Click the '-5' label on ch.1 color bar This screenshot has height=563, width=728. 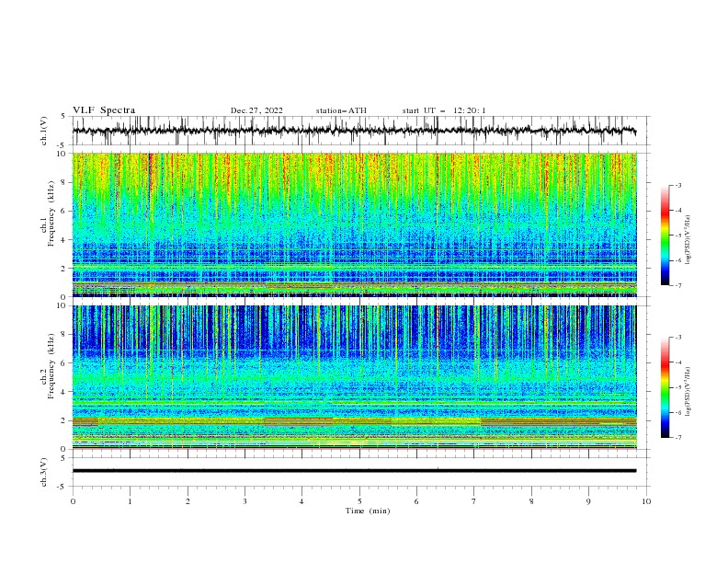point(677,236)
